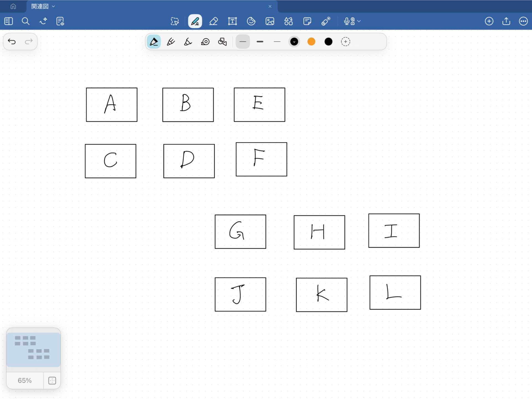
Task: Click the 65% zoom level
Action: [25, 380]
